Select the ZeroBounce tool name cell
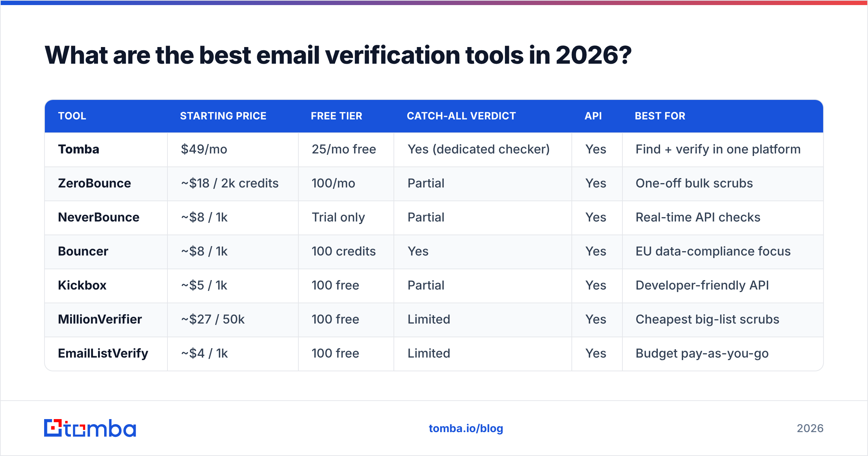868x456 pixels. (x=106, y=183)
